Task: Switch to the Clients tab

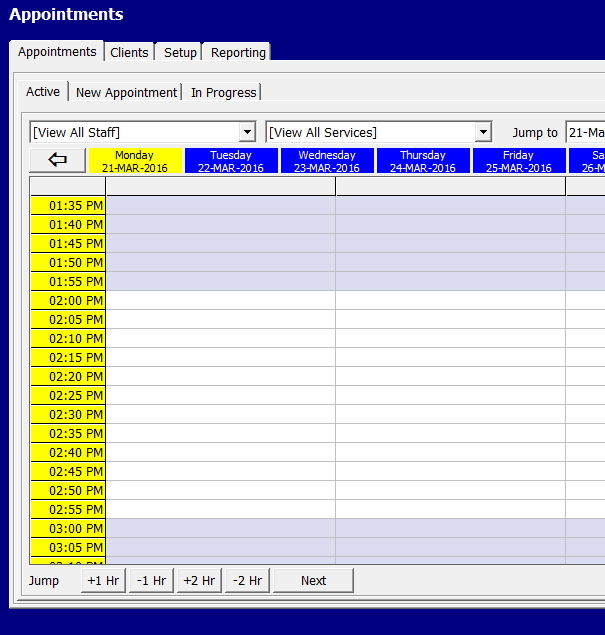Action: point(129,52)
